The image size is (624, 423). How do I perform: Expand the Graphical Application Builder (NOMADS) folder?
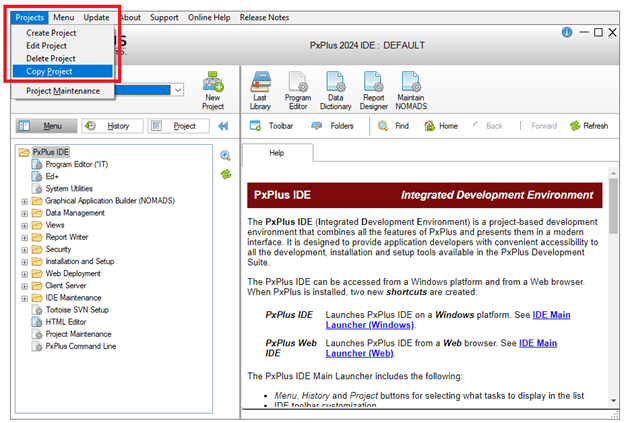(24, 201)
